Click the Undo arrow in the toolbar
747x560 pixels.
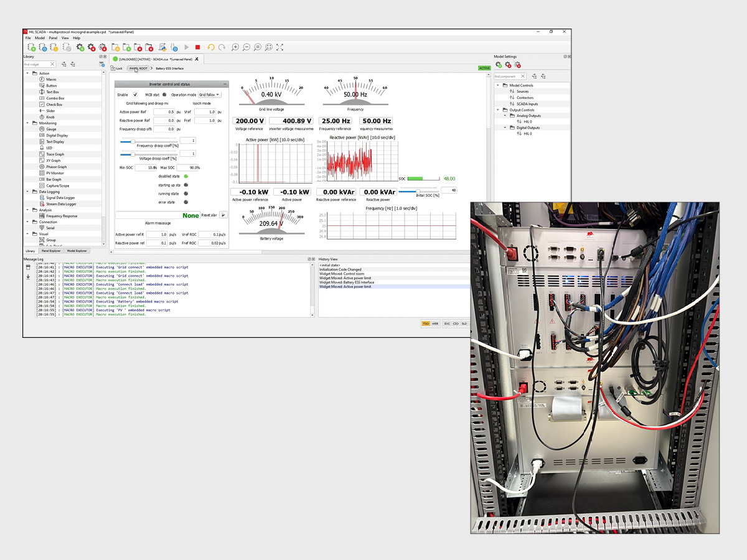click(x=212, y=47)
